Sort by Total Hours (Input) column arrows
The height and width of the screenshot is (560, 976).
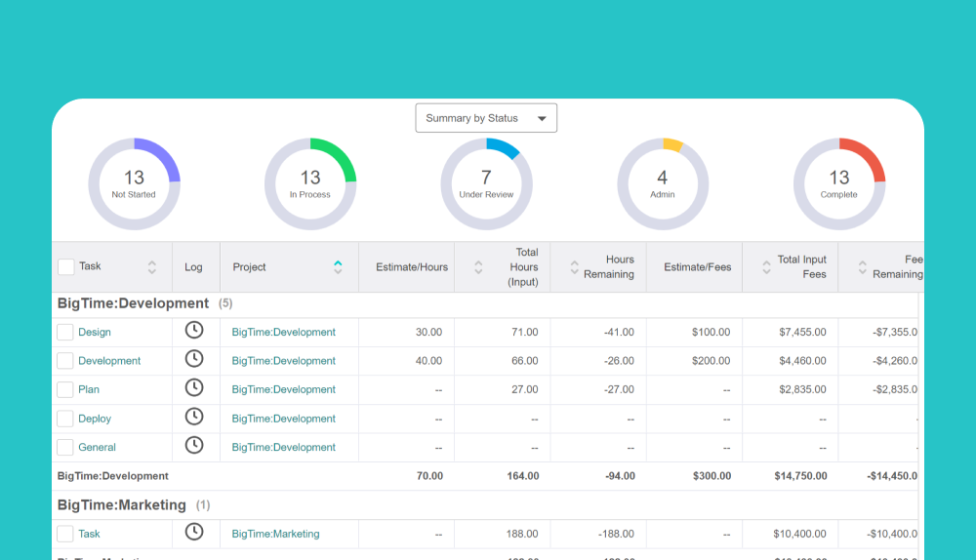[478, 267]
